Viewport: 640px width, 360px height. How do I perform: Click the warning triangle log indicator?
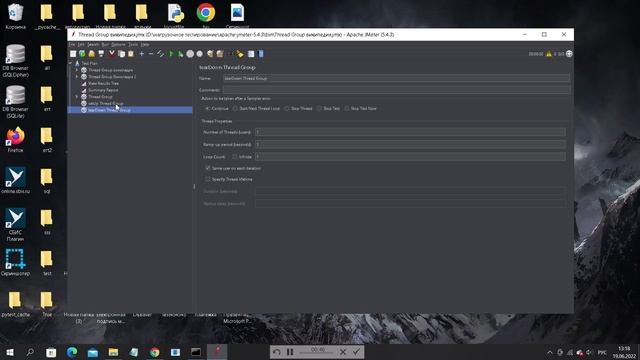(549, 54)
